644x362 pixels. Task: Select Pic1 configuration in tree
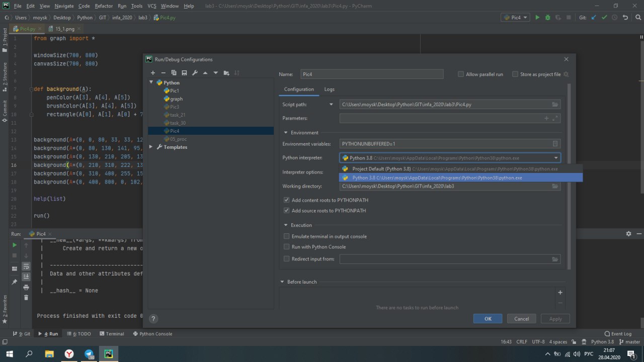coord(175,90)
